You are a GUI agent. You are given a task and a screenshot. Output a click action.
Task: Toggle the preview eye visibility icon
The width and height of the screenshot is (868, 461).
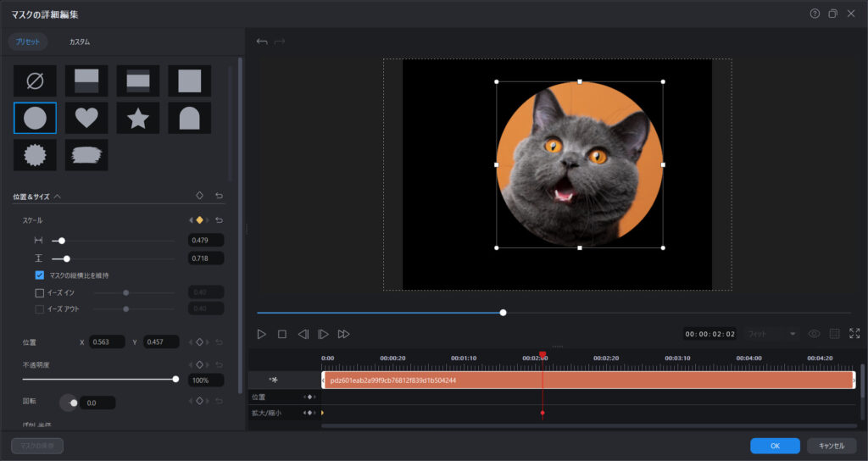(x=814, y=334)
